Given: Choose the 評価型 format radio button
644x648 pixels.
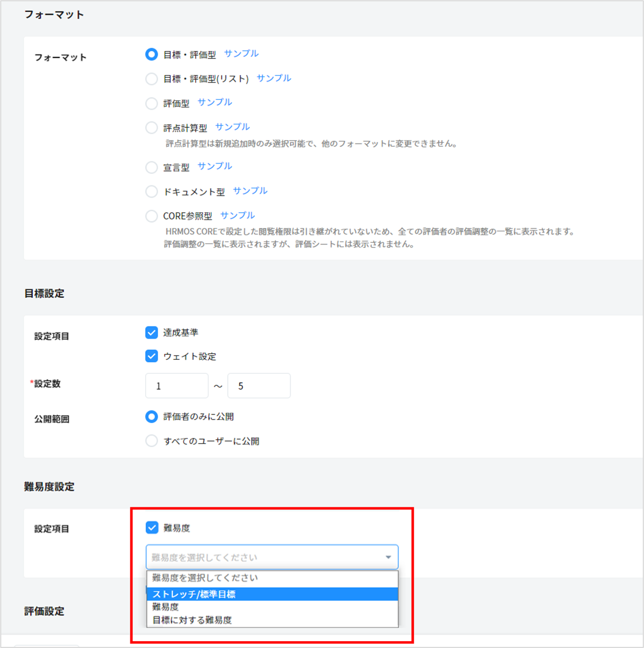Looking at the screenshot, I should (152, 103).
